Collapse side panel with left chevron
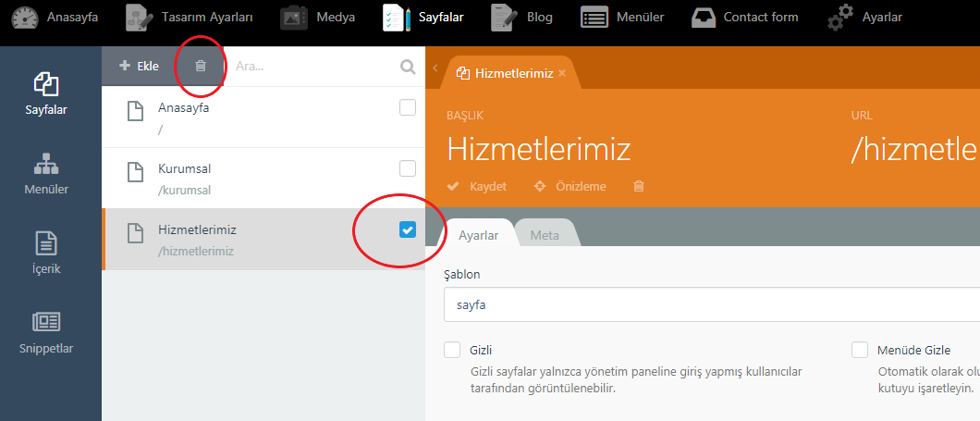The width and height of the screenshot is (980, 421). click(435, 68)
